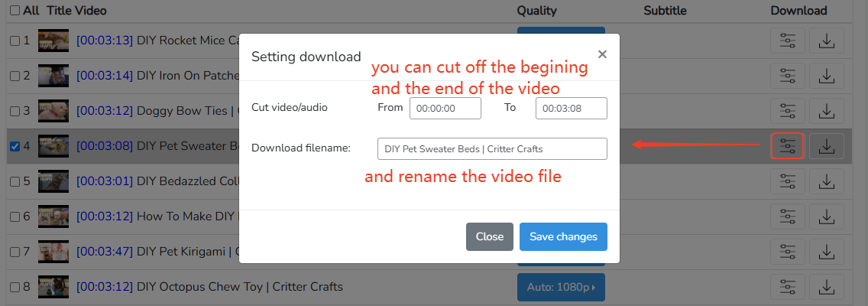868x306 pixels.
Task: Click Save changes button
Action: 563,236
